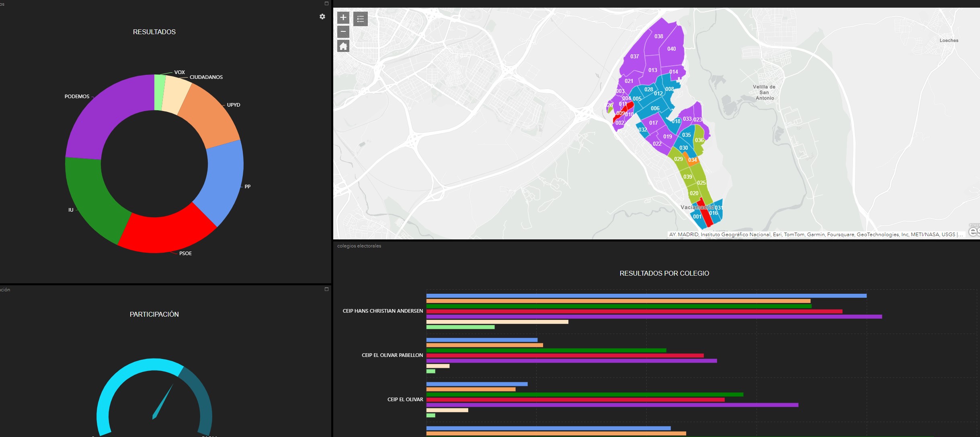Select green district 020 on the map
980x437 pixels.
[x=694, y=194]
